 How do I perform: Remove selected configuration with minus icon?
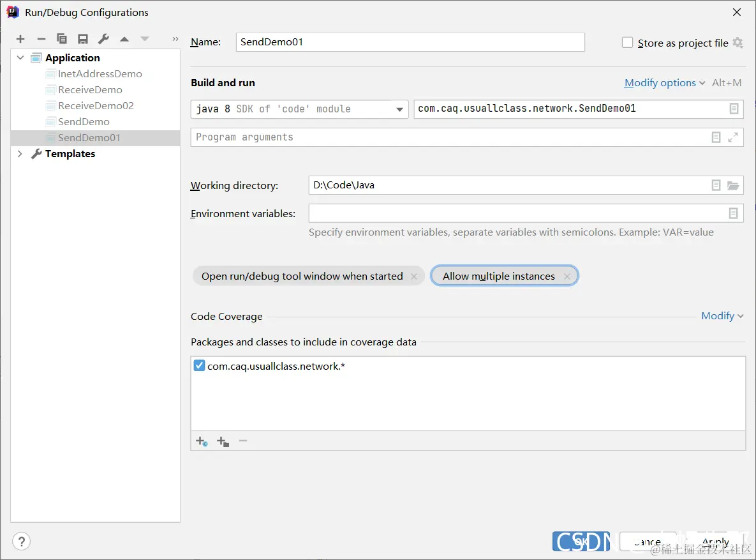point(41,39)
